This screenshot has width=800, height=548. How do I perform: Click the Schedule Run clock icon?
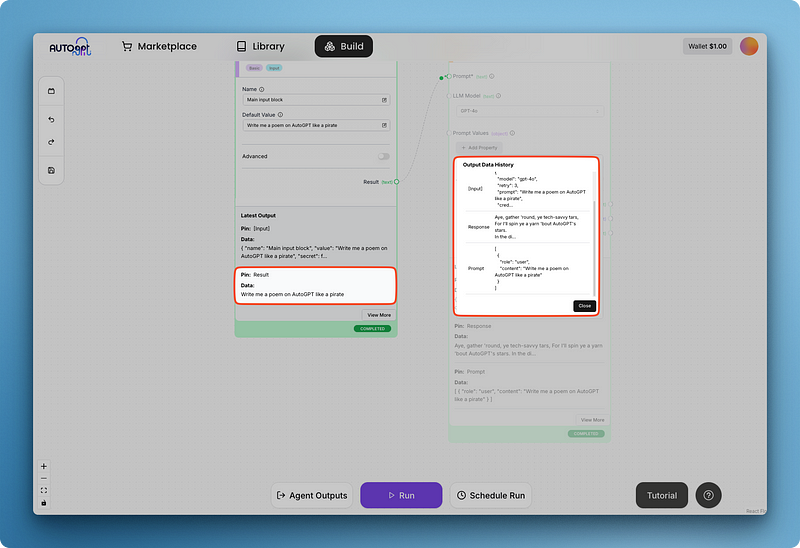point(461,495)
